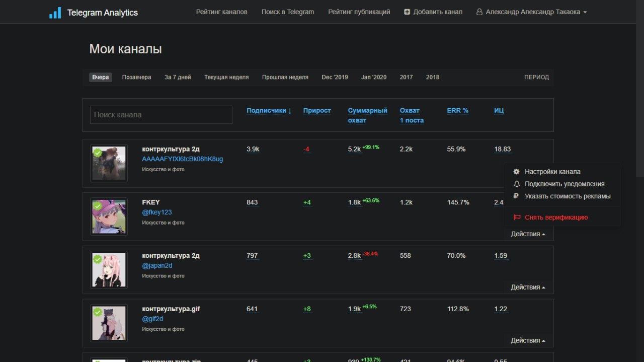The image size is (644, 362).
Task: Click ERR value 112.8%
Action: [458, 309]
